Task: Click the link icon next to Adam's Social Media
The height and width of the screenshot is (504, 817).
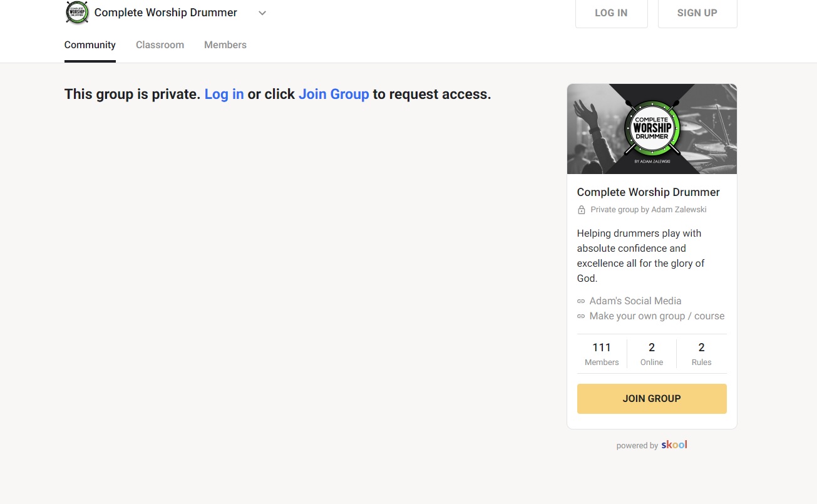Action: [x=581, y=301]
